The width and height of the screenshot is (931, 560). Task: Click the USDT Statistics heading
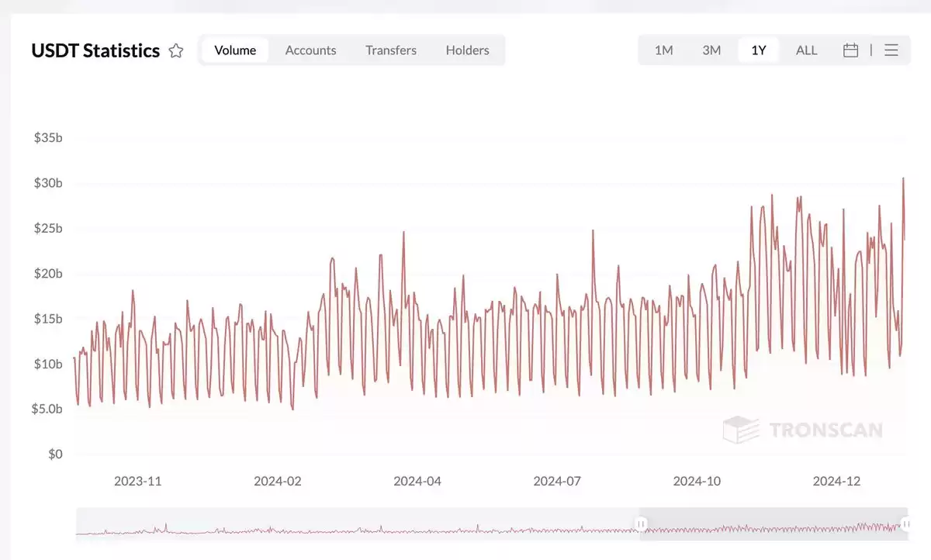[x=95, y=50]
